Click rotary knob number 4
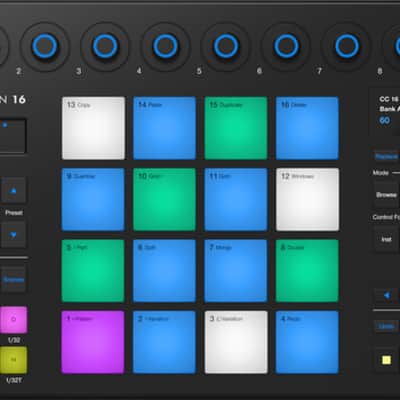The height and width of the screenshot is (400, 400). 165,46
